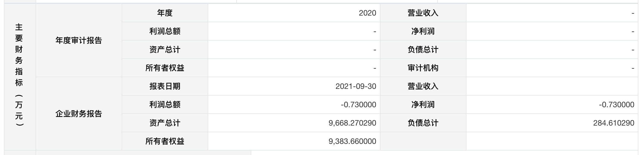Select the 报表日期 label cell
The height and width of the screenshot is (155, 644).
point(165,86)
